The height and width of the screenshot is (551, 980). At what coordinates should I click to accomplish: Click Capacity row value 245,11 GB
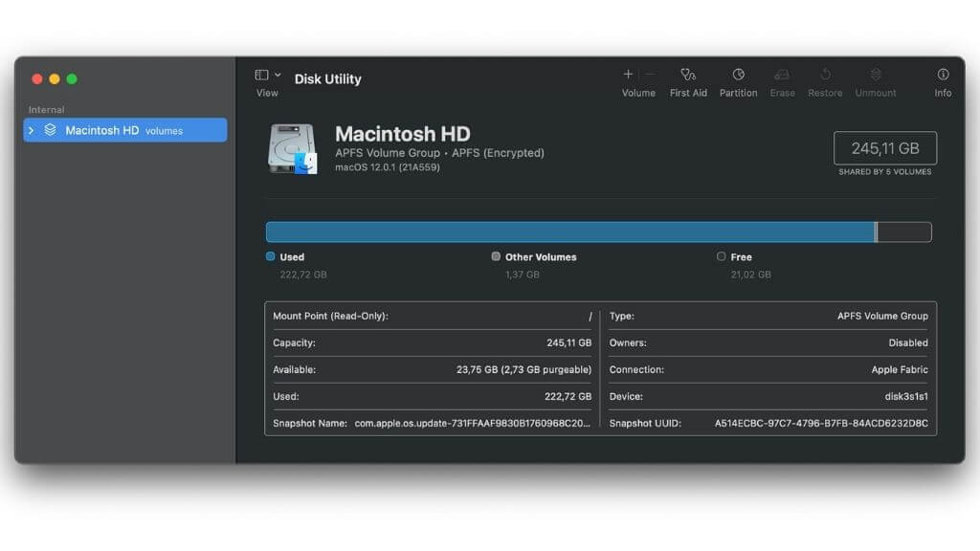[568, 343]
